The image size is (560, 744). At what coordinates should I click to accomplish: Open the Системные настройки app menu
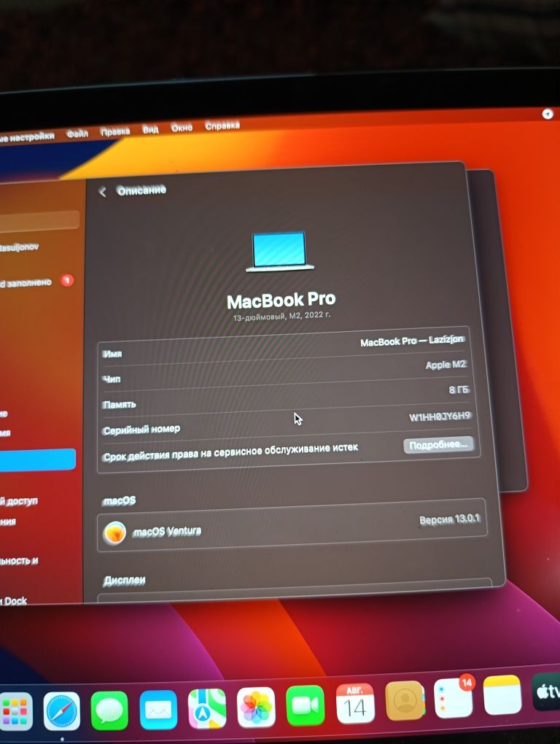tap(27, 137)
